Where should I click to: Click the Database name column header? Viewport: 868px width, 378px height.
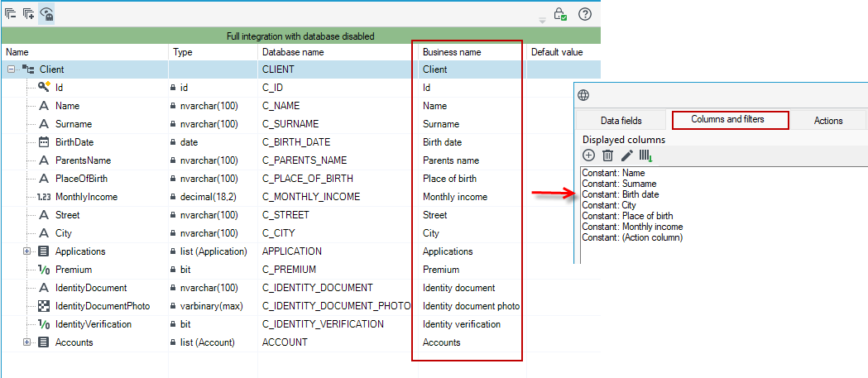click(x=338, y=52)
